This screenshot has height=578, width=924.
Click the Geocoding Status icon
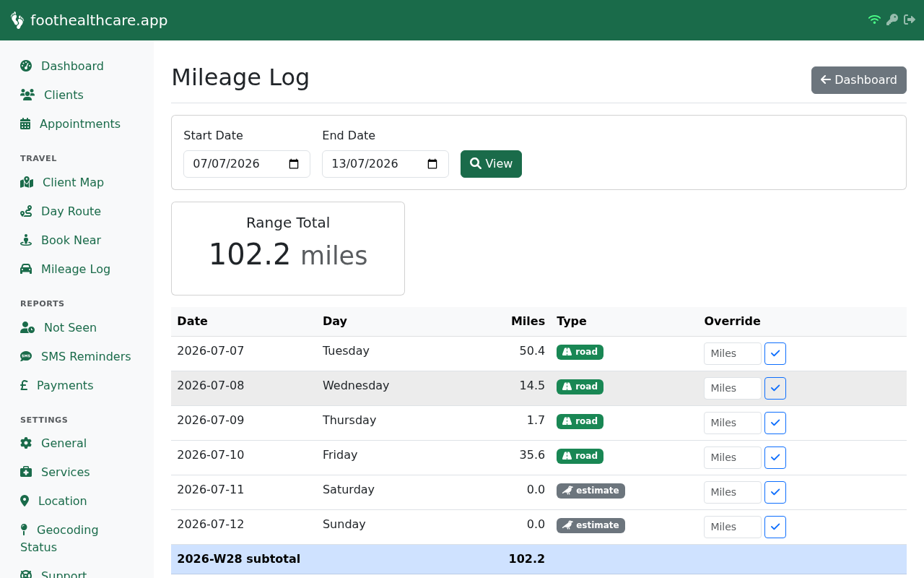(x=24, y=530)
